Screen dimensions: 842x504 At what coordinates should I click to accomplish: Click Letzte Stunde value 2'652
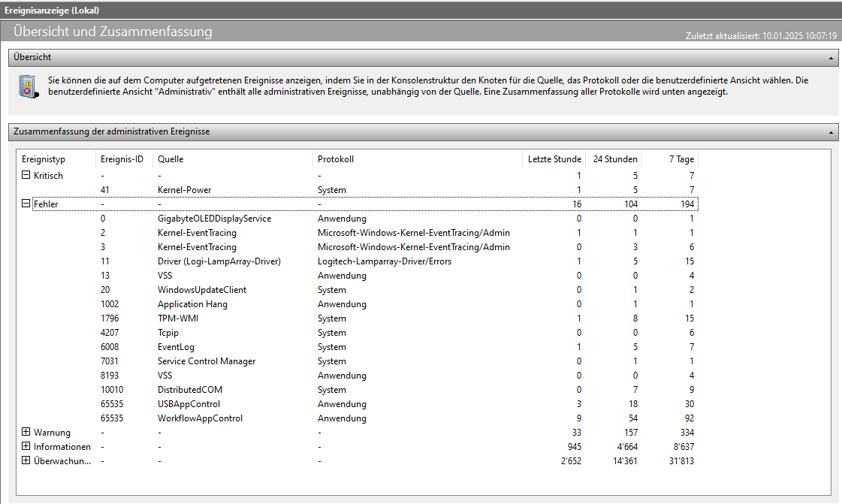[571, 461]
